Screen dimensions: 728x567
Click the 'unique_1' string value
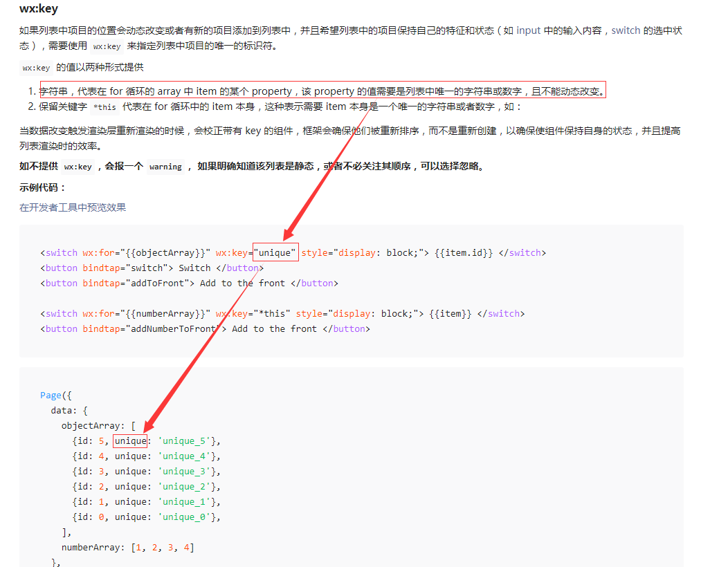(x=184, y=502)
